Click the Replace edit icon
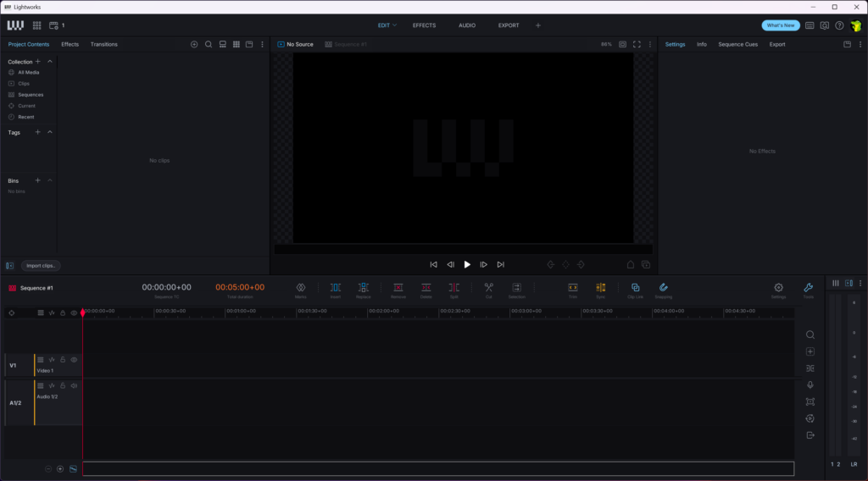The height and width of the screenshot is (481, 868). click(x=363, y=287)
